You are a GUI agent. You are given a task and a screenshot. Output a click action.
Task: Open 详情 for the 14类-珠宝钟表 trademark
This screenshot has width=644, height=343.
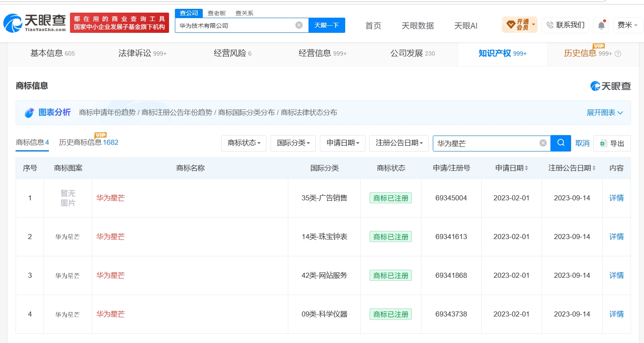pos(617,237)
